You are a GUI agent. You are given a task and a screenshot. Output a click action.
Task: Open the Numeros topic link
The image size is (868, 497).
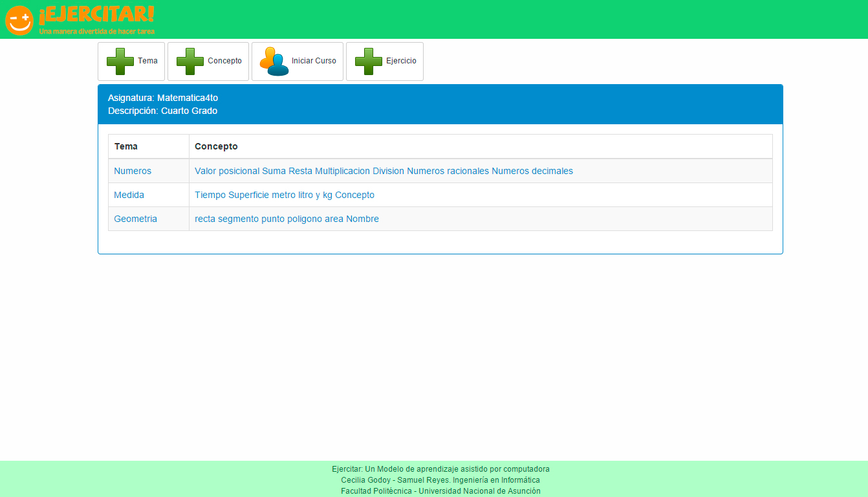pyautogui.click(x=133, y=171)
